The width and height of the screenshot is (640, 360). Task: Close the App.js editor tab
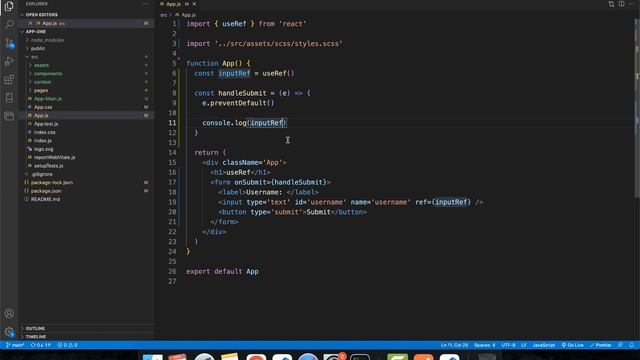point(194,4)
